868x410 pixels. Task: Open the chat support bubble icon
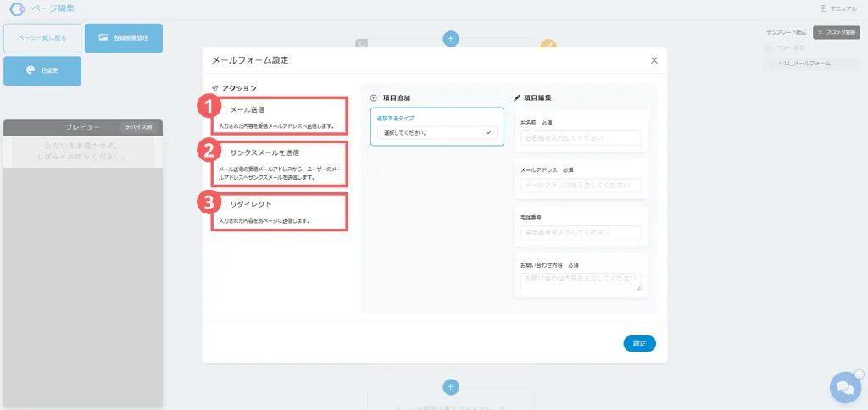(x=844, y=387)
